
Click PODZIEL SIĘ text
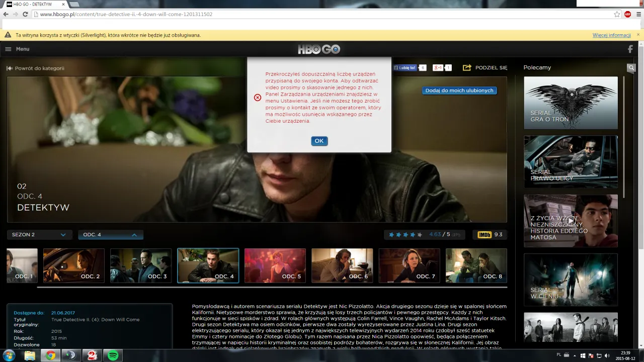click(x=491, y=67)
